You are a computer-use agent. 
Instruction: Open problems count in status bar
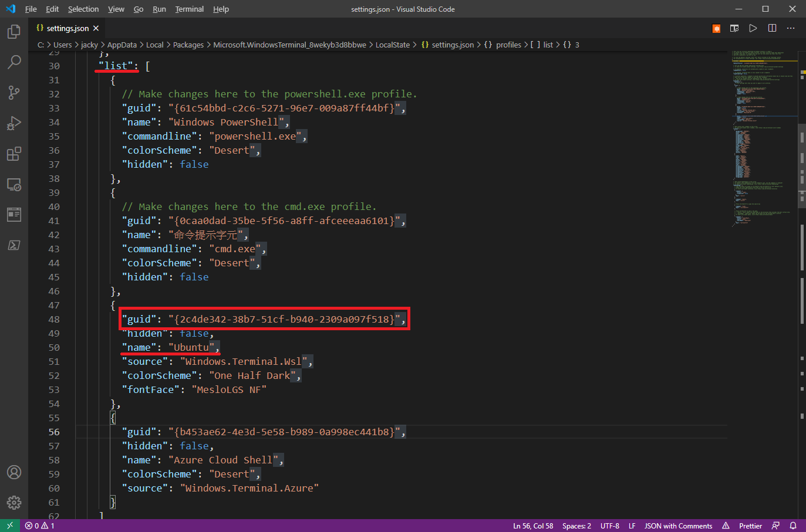pos(40,526)
